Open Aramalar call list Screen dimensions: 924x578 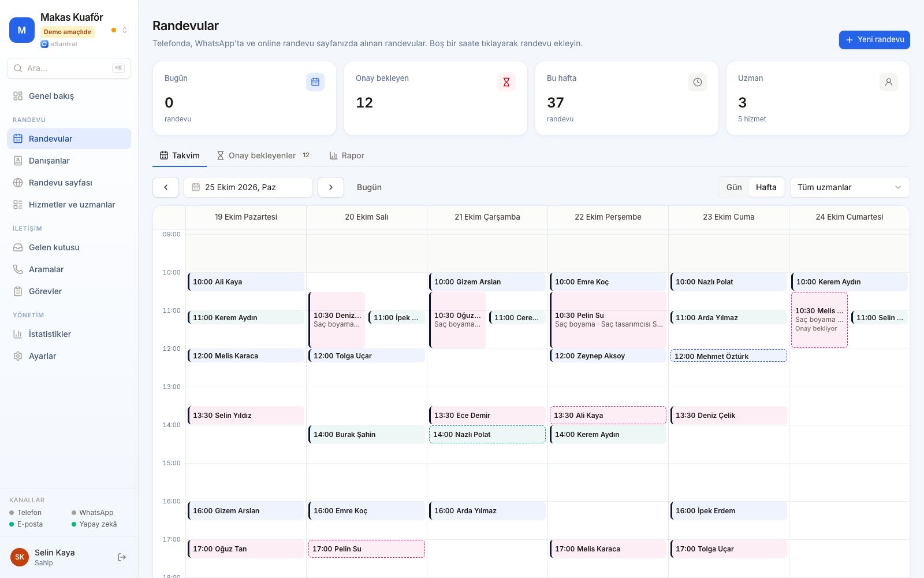[69, 269]
